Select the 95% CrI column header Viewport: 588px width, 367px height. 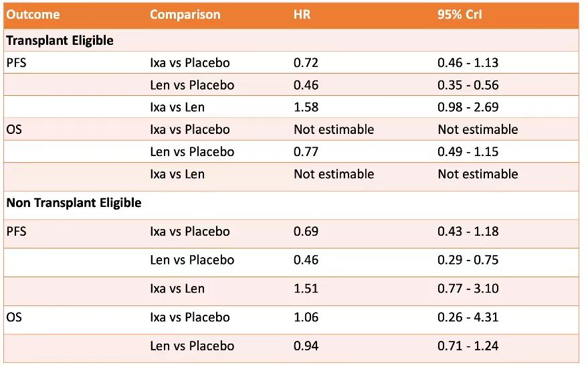[459, 15]
